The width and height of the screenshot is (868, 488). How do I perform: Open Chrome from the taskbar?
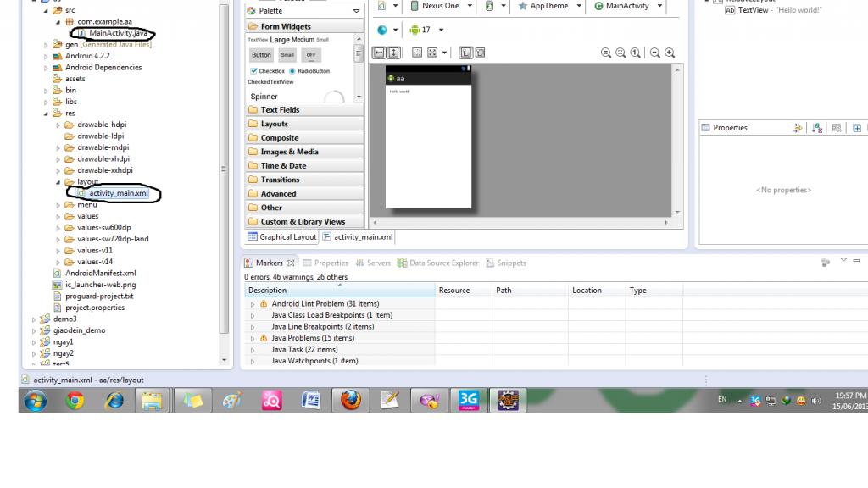click(75, 400)
